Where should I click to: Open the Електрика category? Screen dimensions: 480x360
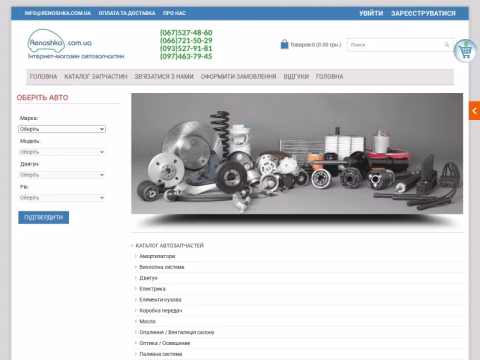(152, 289)
